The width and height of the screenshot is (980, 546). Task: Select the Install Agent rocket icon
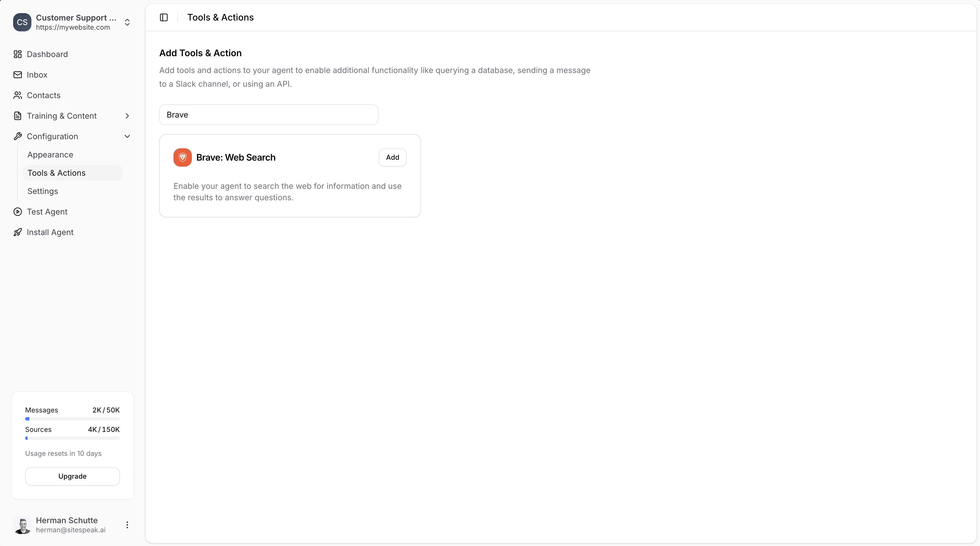coord(17,232)
